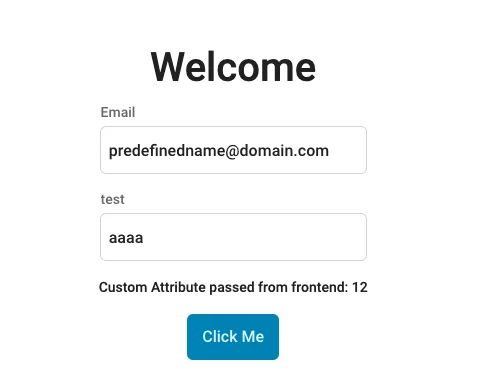Screen dimensions: 489x389
Task: Click the word passed in the bold line
Action: (232, 288)
